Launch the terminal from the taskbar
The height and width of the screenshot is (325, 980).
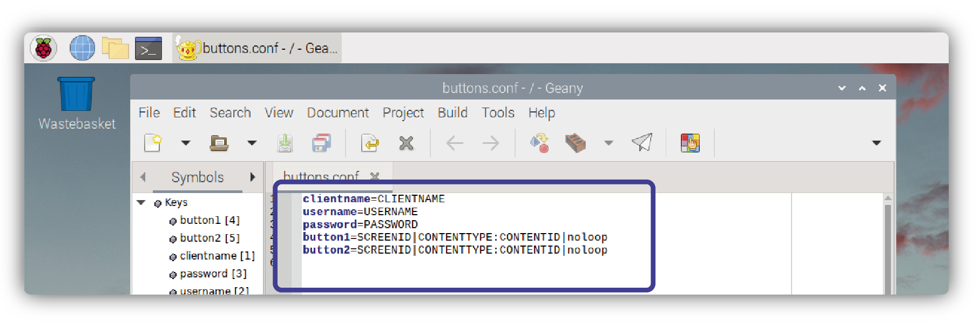(x=148, y=49)
